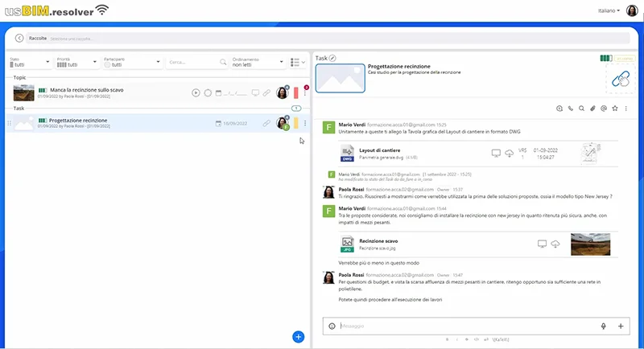
Task: Click the magnifier icon in Cerca field
Action: click(223, 63)
